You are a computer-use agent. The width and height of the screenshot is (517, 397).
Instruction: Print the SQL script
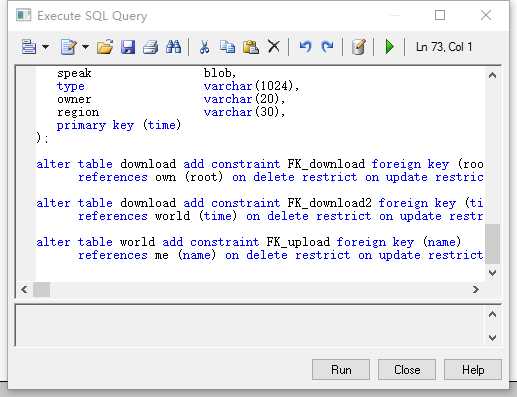click(150, 47)
